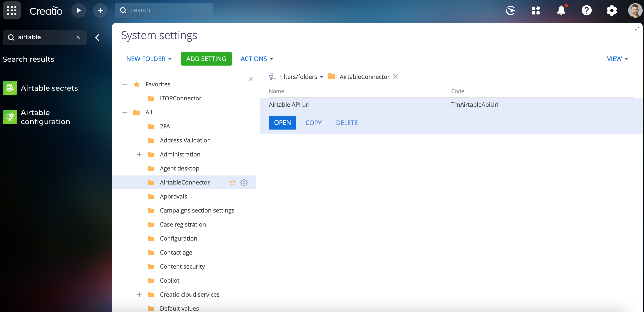This screenshot has height=312, width=644.
Task: Collapse the All folders group
Action: pyautogui.click(x=125, y=112)
